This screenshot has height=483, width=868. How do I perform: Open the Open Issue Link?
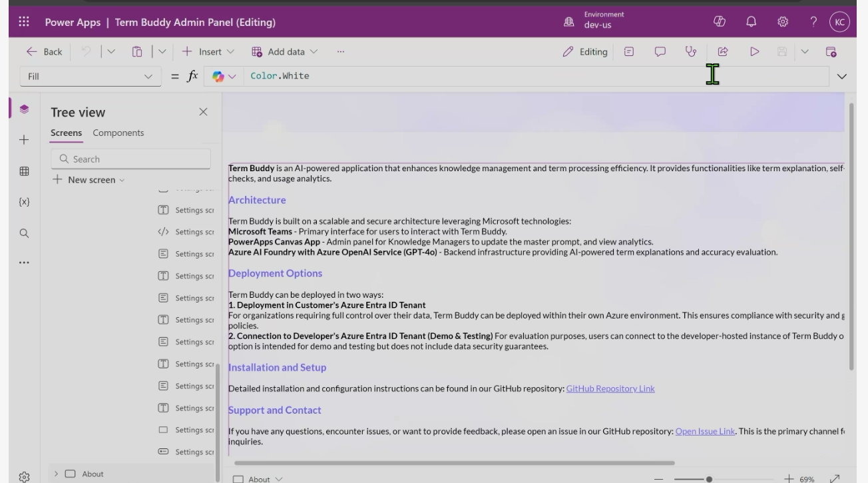pos(705,431)
